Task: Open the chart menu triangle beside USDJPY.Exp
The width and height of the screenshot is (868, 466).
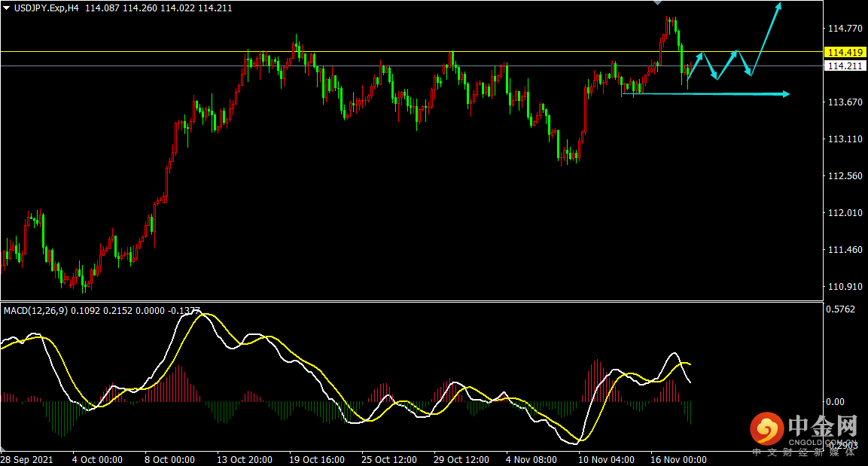Action: 7,8
